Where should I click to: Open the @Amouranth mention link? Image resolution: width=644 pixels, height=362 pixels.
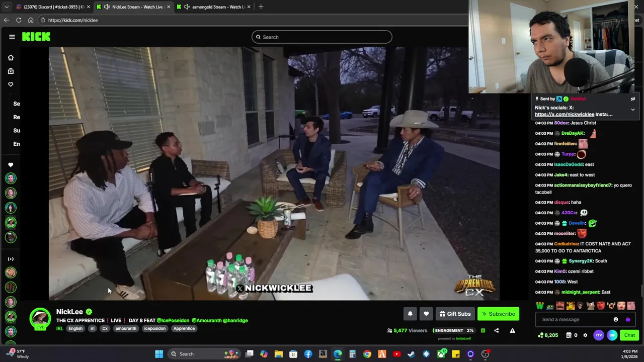tap(206, 320)
